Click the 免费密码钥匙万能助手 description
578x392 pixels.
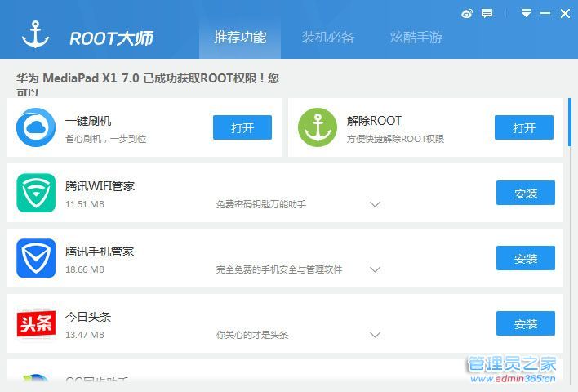click(x=260, y=204)
